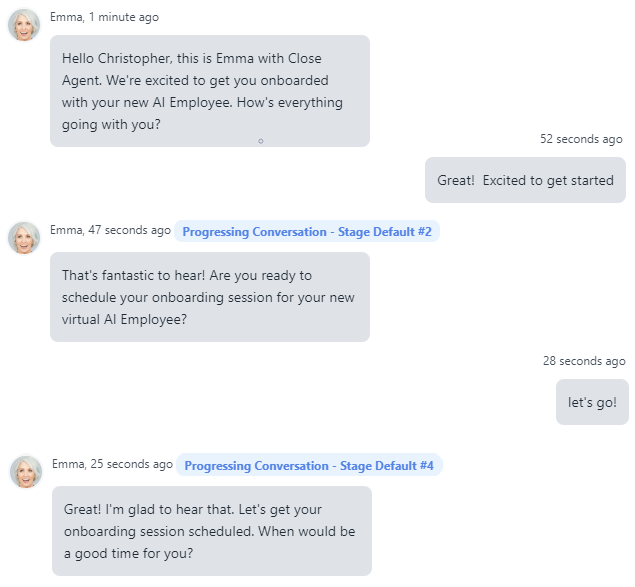The width and height of the screenshot is (635, 587).
Task: Click the '1 minute ago' timestamp
Action: point(123,17)
